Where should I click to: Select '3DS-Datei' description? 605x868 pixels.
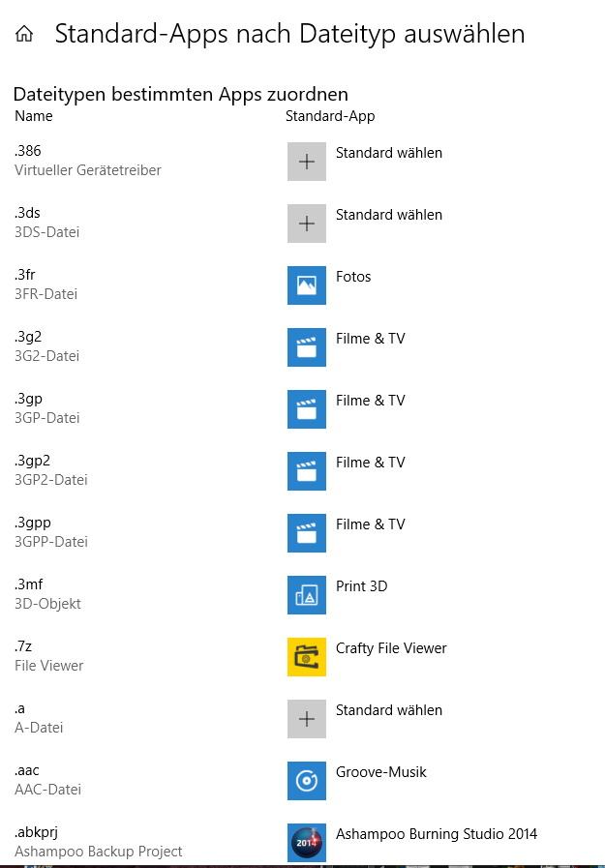47,232
